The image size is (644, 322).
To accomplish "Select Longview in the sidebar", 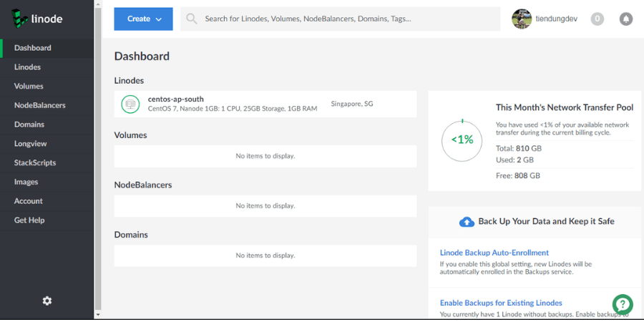I will (47, 144).
